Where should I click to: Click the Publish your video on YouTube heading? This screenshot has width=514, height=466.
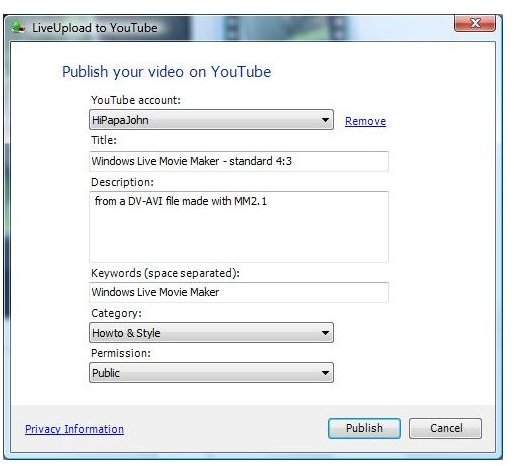point(167,72)
